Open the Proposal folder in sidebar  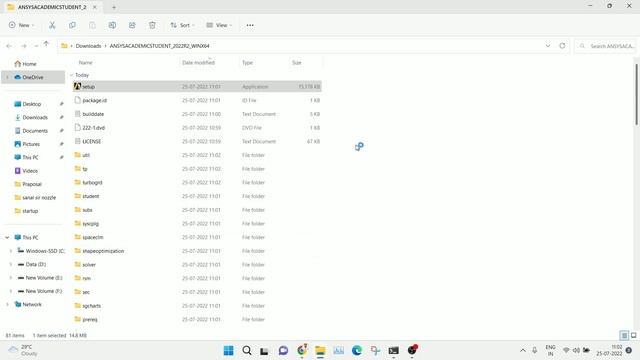tap(32, 184)
